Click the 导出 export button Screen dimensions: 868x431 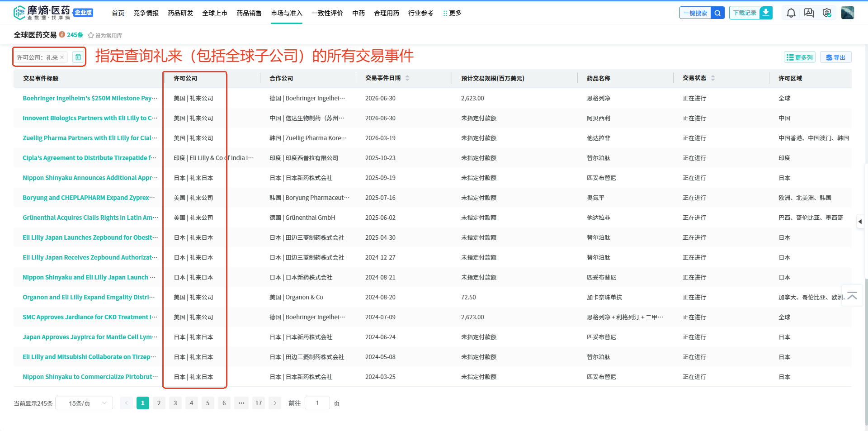pyautogui.click(x=835, y=57)
